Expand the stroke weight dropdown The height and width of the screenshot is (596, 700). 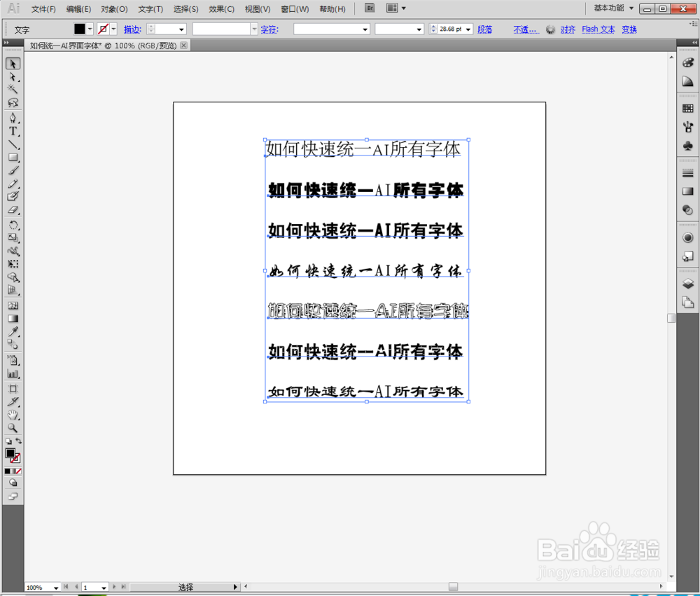point(181,29)
